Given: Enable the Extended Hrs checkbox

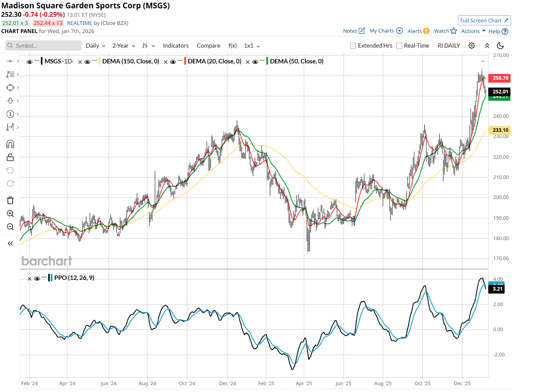Looking at the screenshot, I should (353, 46).
